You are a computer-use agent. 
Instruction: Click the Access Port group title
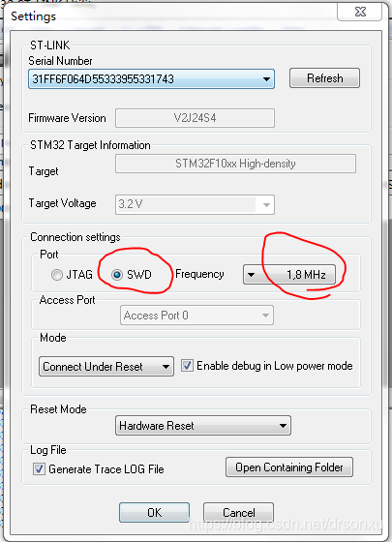67,300
